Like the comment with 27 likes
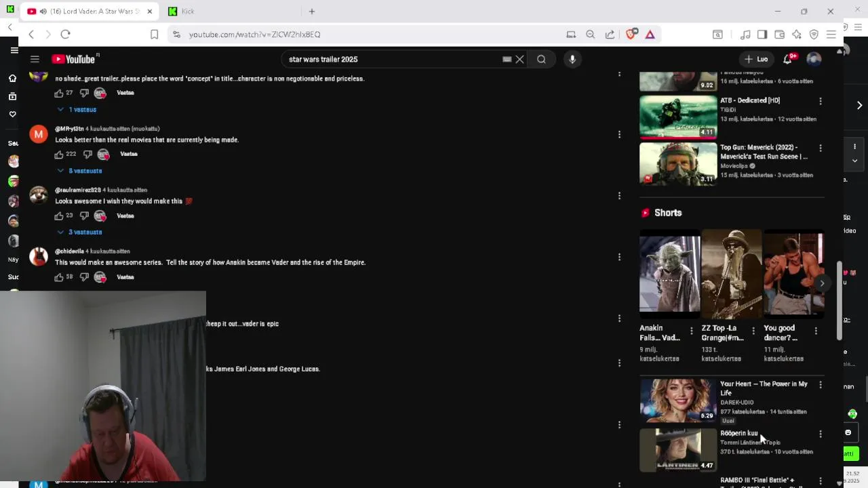Viewport: 868px width, 488px height. [x=59, y=93]
